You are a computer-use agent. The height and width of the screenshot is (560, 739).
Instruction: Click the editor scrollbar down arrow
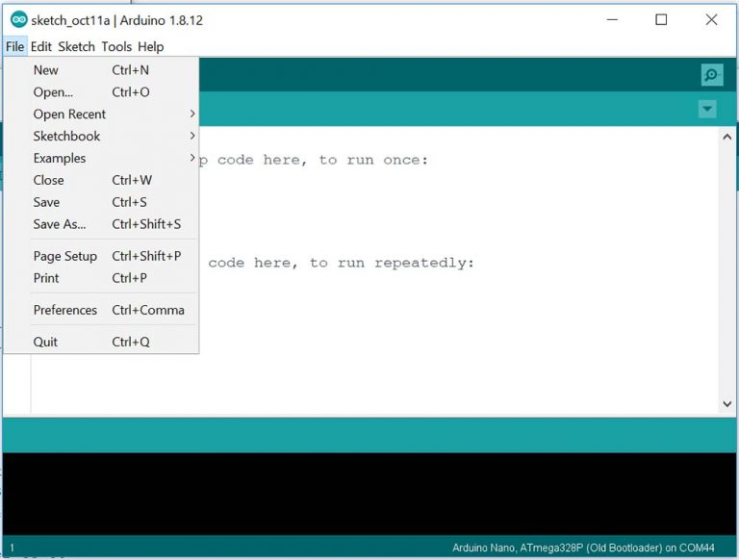tap(726, 404)
